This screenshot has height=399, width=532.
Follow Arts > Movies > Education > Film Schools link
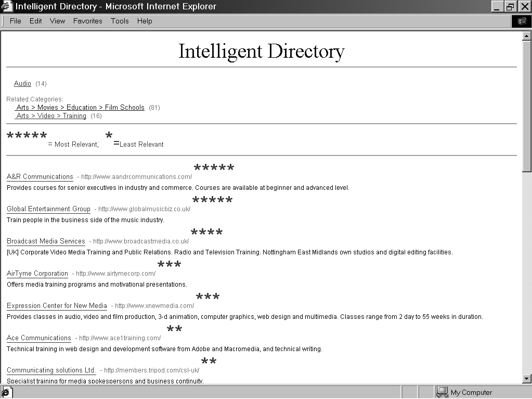pyautogui.click(x=80, y=108)
